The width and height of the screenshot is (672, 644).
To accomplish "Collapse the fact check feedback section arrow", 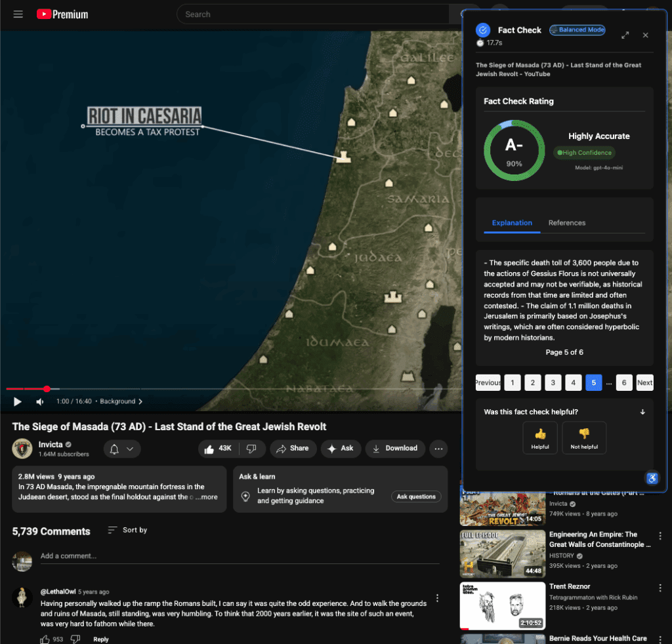I will [x=642, y=412].
